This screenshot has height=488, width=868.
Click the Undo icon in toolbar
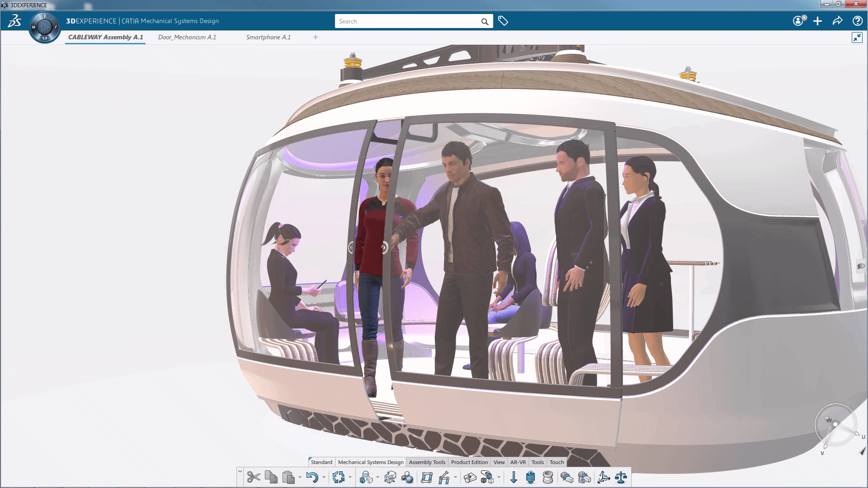310,477
